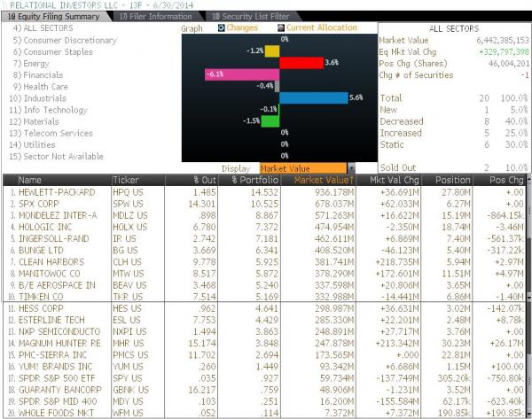The height and width of the screenshot is (419, 532).
Task: Select the MAGNUM HUNTER RE holding row
Action: (x=264, y=344)
